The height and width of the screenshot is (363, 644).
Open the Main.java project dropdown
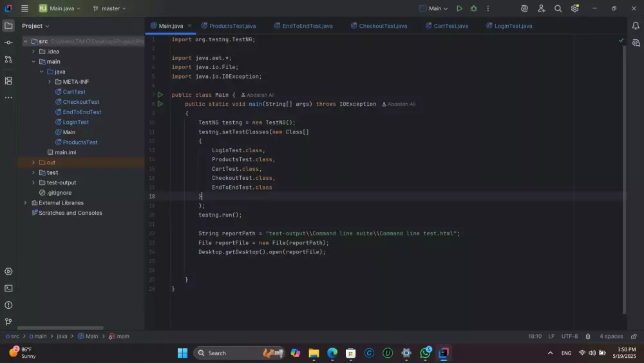point(59,8)
